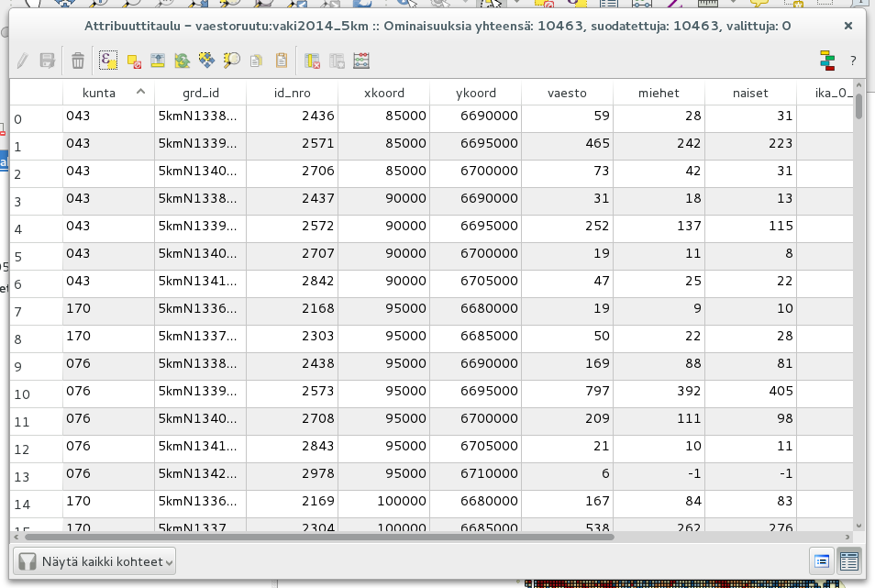Delete selected features trash icon
The width and height of the screenshot is (875, 588).
(78, 61)
